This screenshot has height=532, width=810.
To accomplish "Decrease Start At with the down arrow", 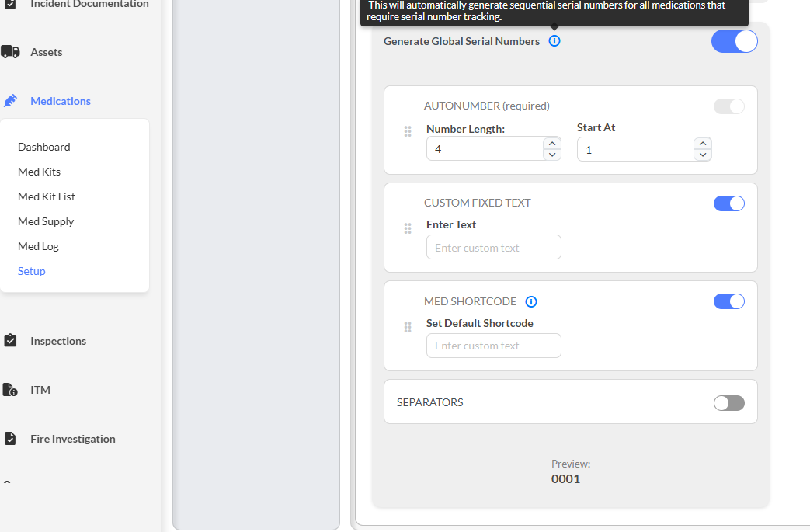I will click(x=702, y=155).
